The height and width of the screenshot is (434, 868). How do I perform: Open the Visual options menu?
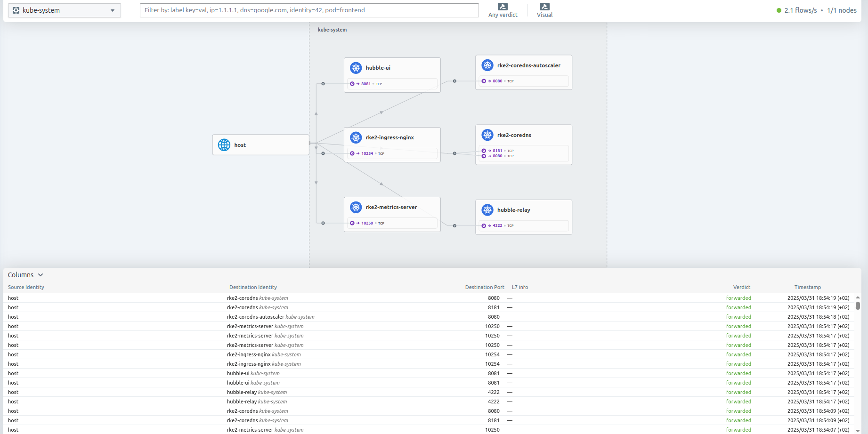click(x=544, y=10)
